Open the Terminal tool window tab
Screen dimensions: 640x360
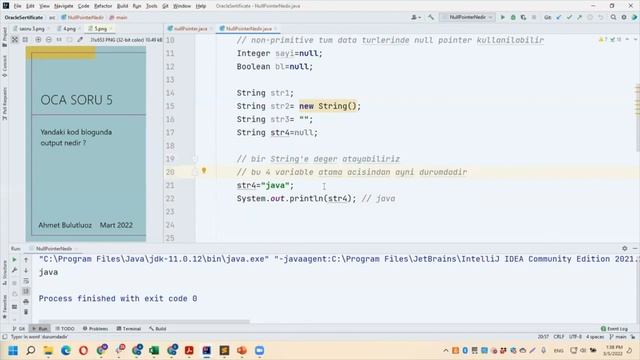point(128,329)
